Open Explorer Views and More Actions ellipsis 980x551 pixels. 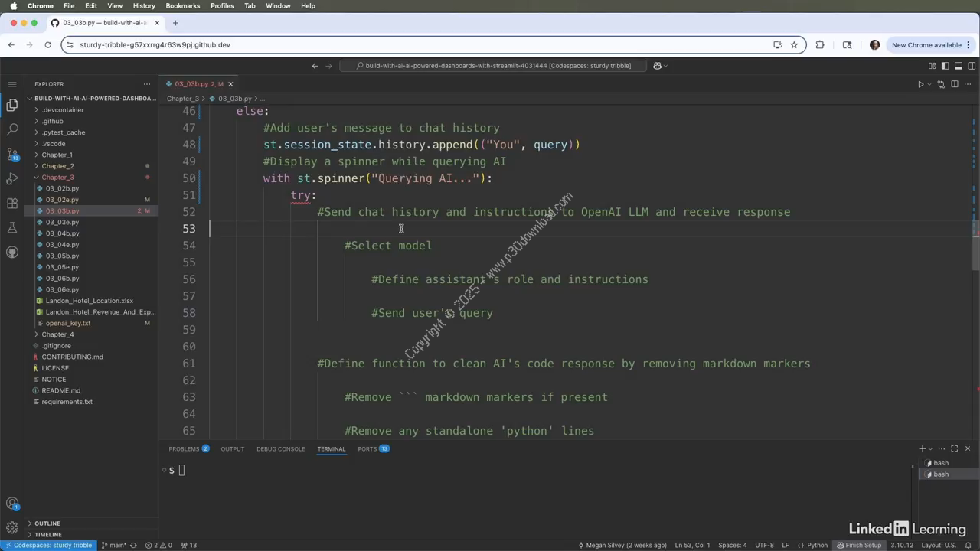point(147,84)
